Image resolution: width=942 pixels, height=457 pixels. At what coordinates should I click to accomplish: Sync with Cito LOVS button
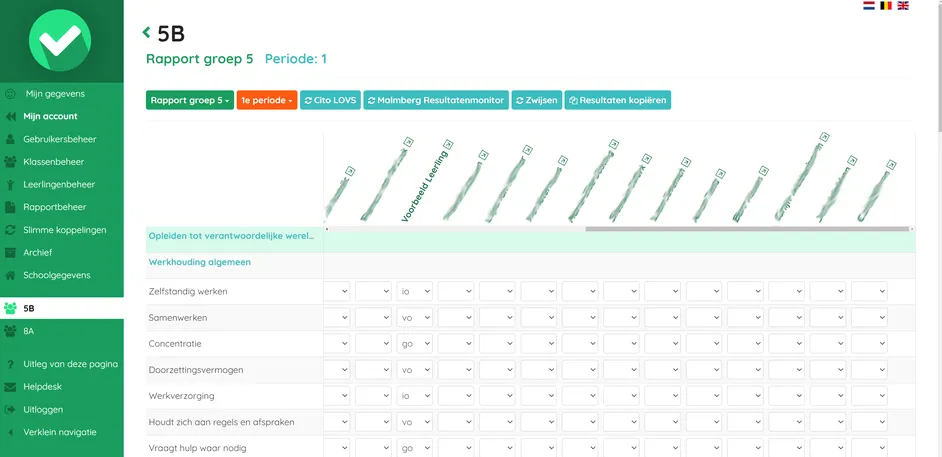330,100
